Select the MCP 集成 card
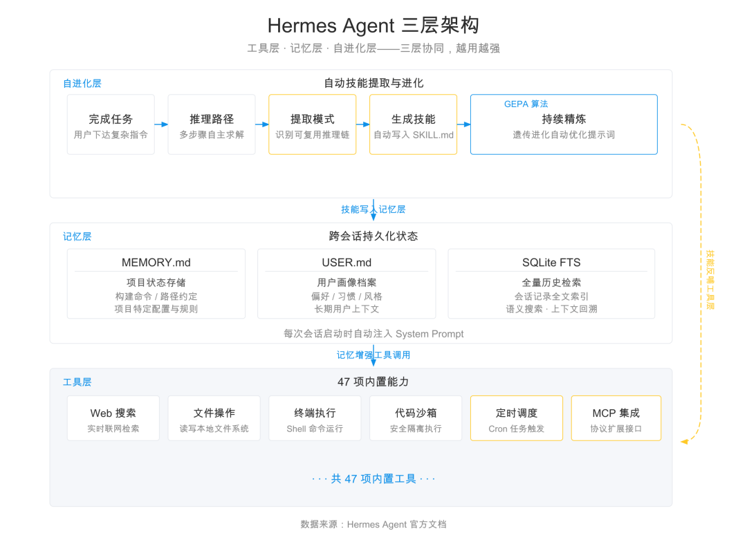This screenshot has width=747, height=560. coord(616,418)
